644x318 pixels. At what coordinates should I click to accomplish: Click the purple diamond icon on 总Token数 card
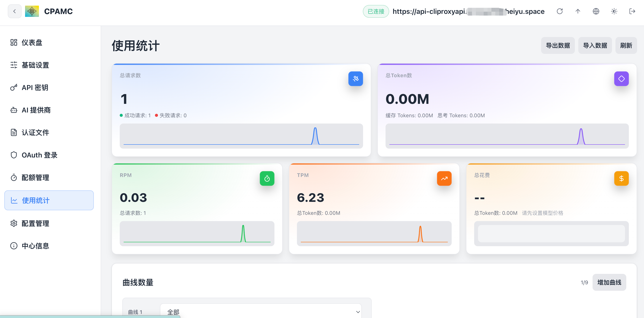[621, 79]
